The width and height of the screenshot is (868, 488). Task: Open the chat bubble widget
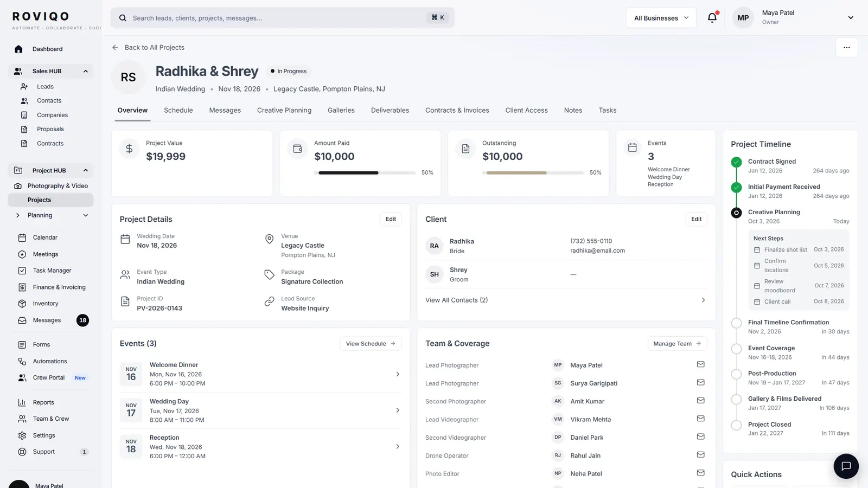[x=846, y=466]
